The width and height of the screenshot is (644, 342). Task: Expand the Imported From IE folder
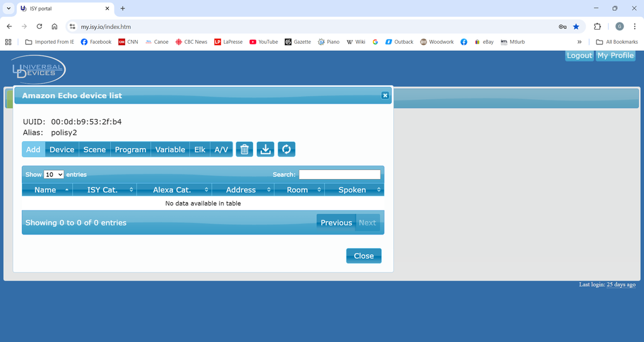click(x=50, y=42)
